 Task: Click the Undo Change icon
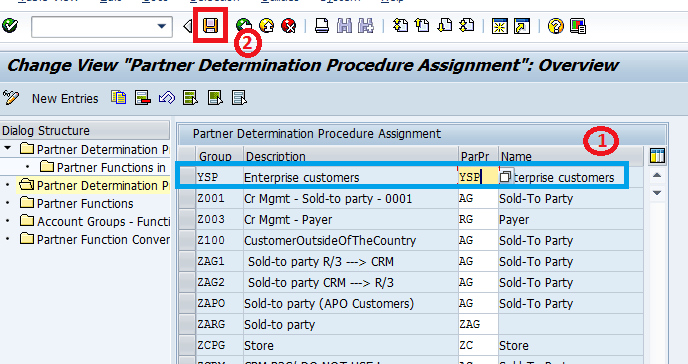point(167,97)
